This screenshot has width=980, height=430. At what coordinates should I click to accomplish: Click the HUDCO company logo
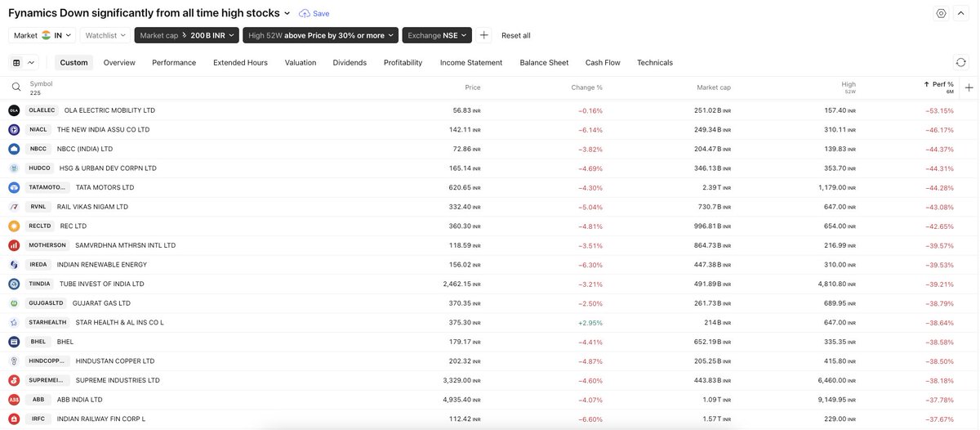[14, 168]
